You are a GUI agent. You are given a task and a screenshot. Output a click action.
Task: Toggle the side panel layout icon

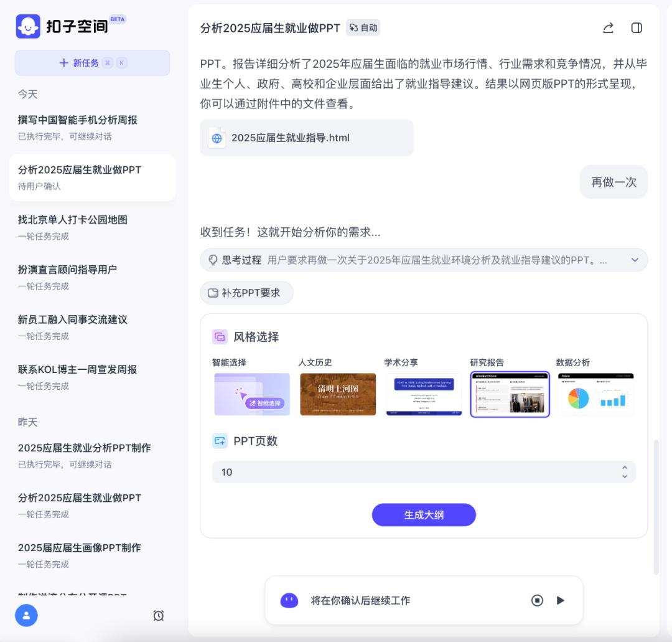pyautogui.click(x=637, y=28)
